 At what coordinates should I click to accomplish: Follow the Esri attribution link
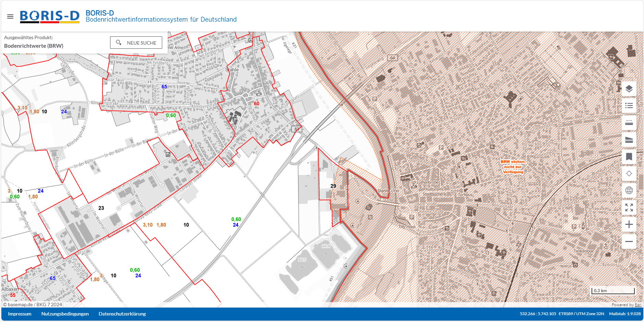click(x=638, y=305)
